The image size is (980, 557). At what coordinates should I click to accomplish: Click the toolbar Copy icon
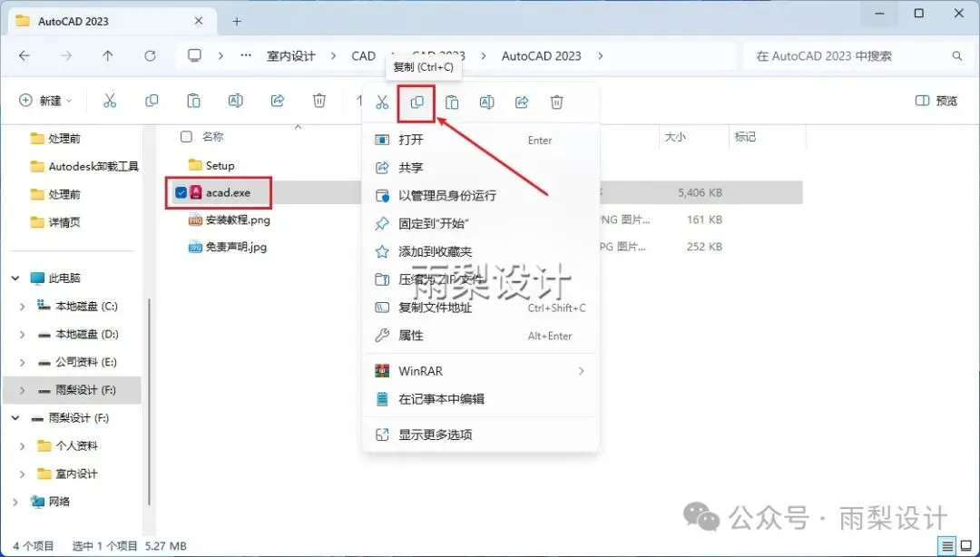152,101
